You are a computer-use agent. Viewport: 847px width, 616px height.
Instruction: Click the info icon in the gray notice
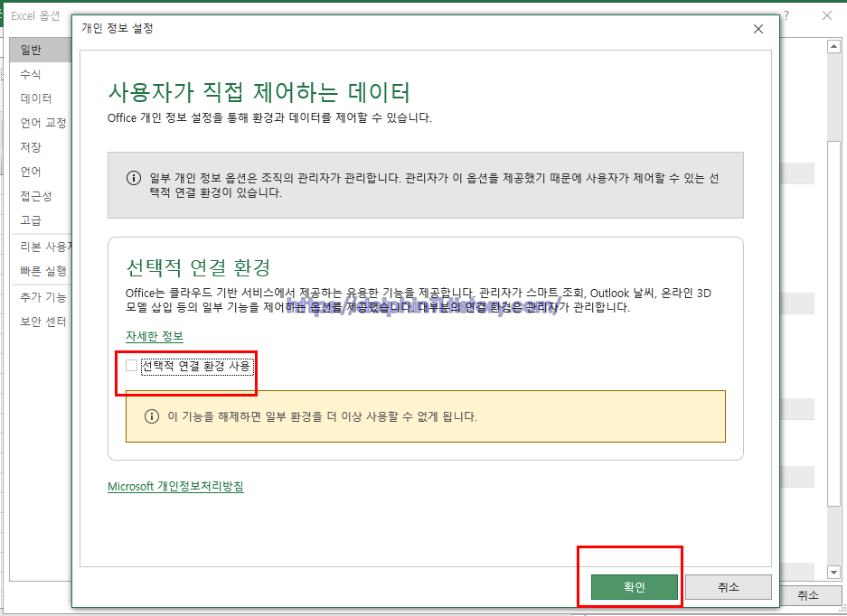click(x=134, y=178)
